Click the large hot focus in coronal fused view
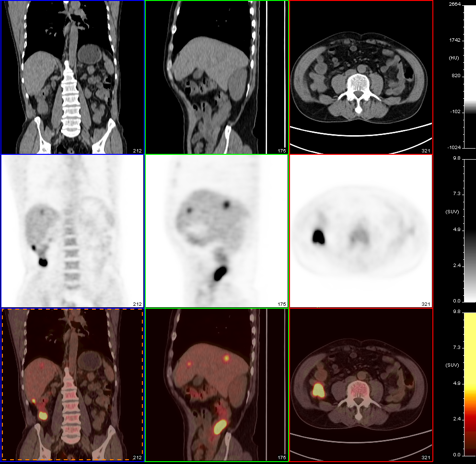The image size is (476, 464). click(x=43, y=416)
